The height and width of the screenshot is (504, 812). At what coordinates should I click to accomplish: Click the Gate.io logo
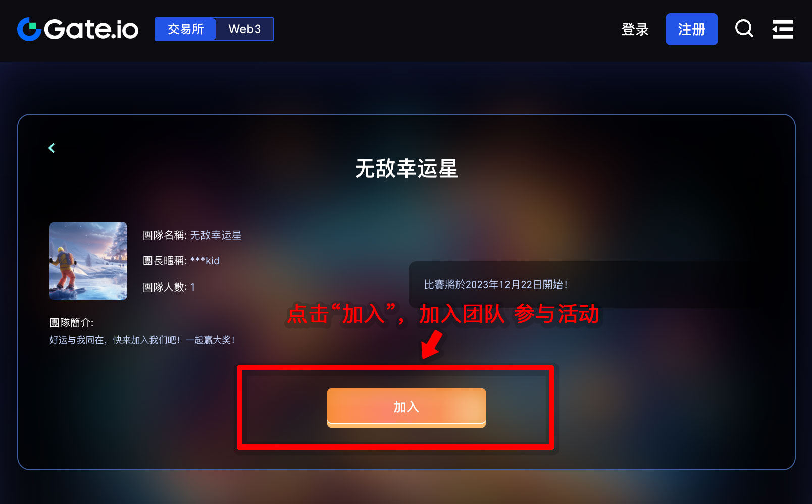click(78, 29)
